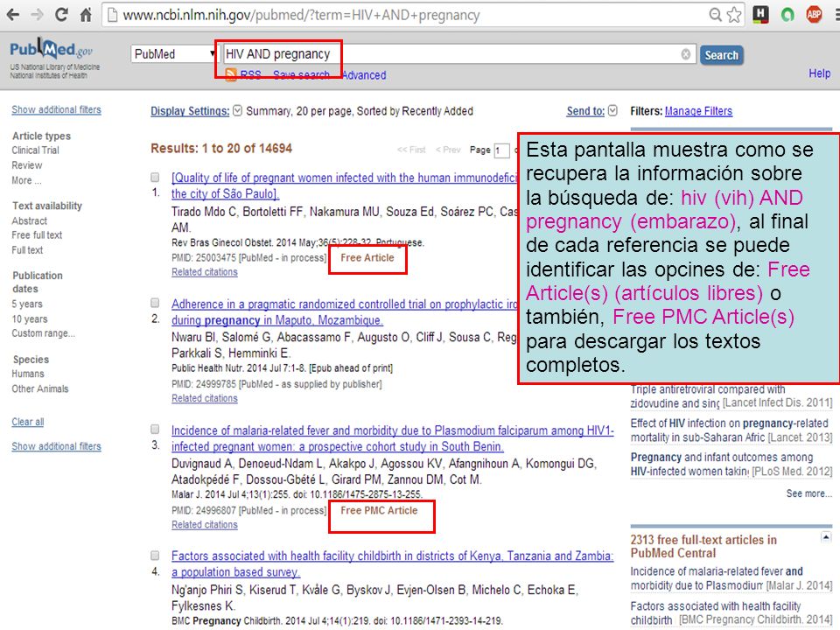The image size is (840, 630).
Task: Limit publication dates to 5 years
Action: tap(27, 304)
